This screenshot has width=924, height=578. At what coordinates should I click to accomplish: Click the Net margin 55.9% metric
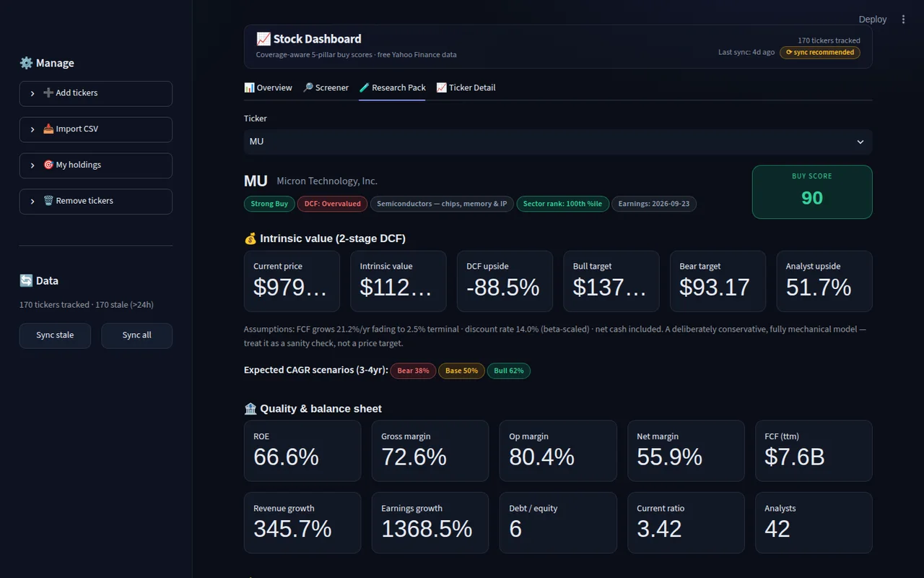(686, 451)
